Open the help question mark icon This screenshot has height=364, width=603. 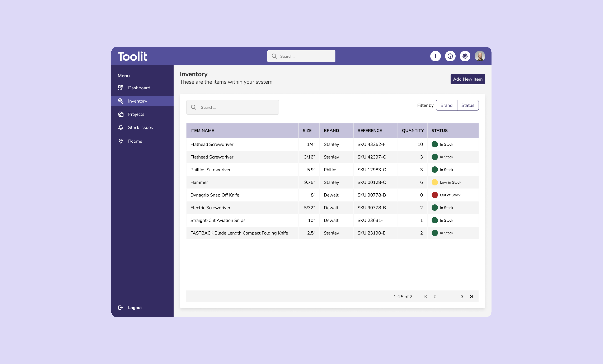[x=450, y=56]
